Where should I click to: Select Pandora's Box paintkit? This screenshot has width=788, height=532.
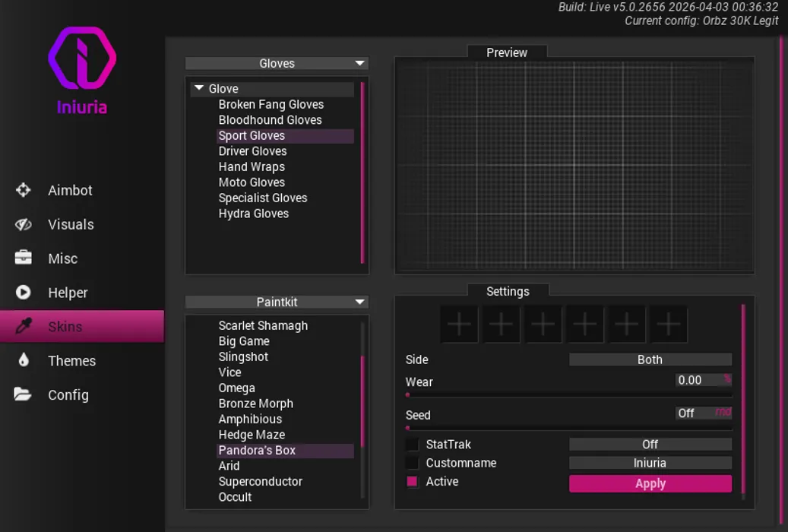click(x=285, y=451)
